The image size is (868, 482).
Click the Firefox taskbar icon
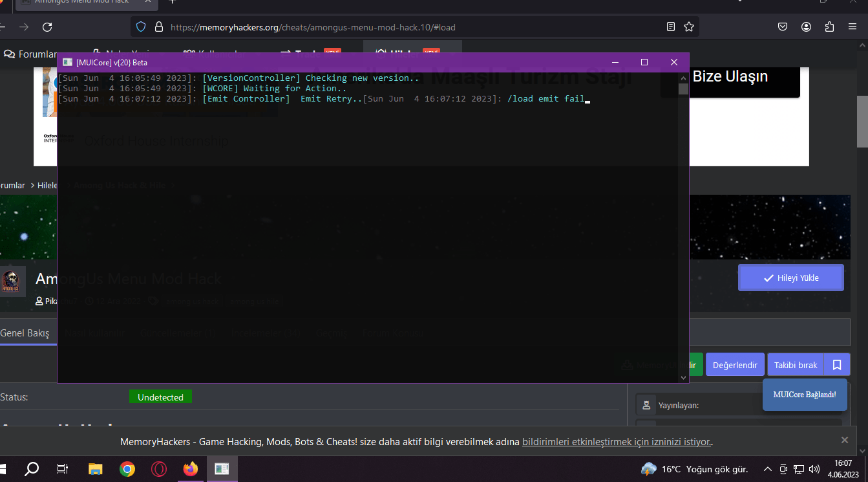pos(191,469)
